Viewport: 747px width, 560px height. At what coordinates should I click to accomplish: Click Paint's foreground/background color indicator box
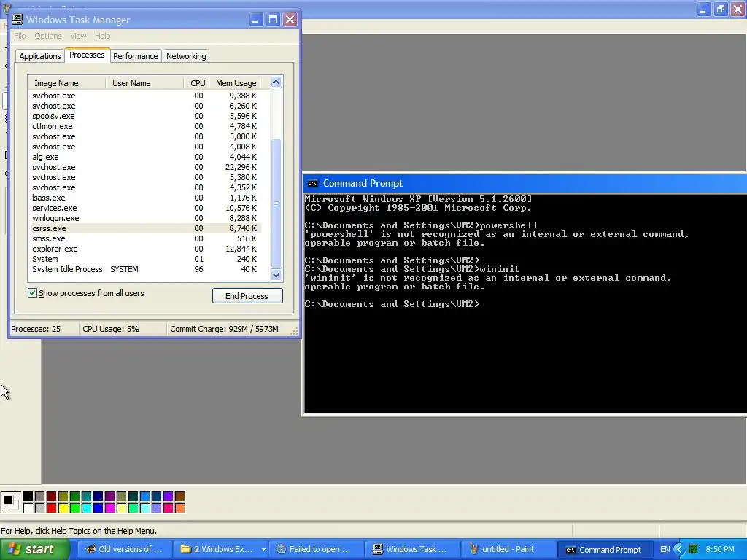(10, 502)
